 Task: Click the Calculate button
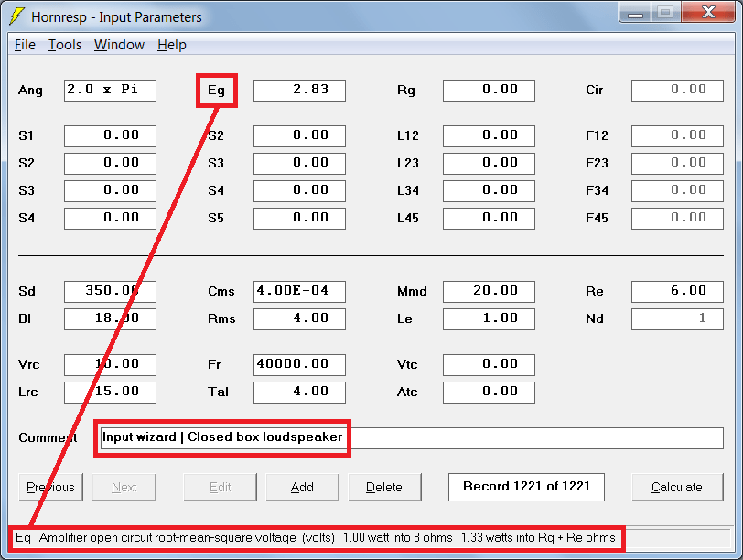677,487
